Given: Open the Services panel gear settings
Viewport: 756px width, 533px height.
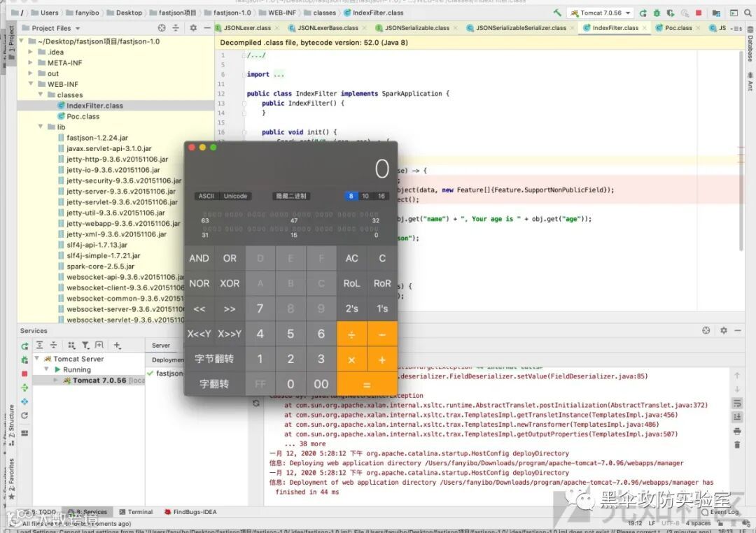Looking at the screenshot, I should [724, 330].
